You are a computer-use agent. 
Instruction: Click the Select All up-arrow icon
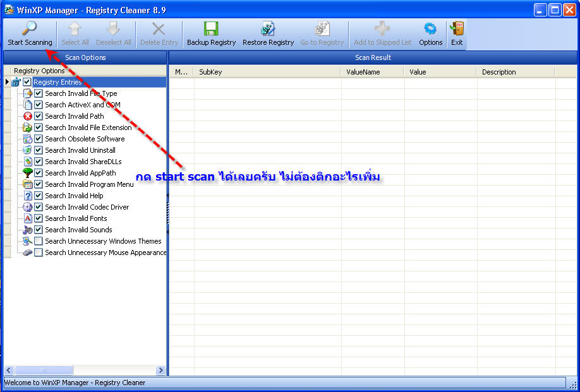tap(75, 28)
